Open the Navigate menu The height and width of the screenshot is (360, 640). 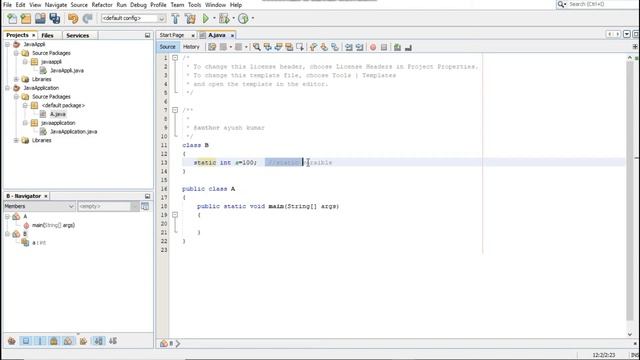pyautogui.click(x=56, y=5)
